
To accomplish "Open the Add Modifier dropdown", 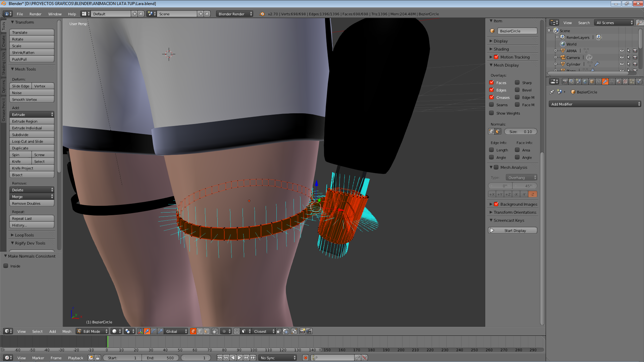I will click(595, 104).
